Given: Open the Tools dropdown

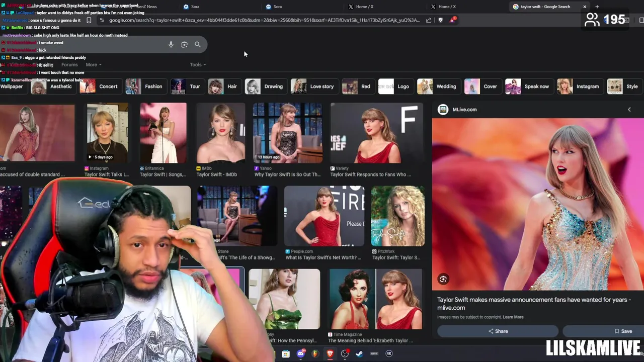Looking at the screenshot, I should point(198,65).
